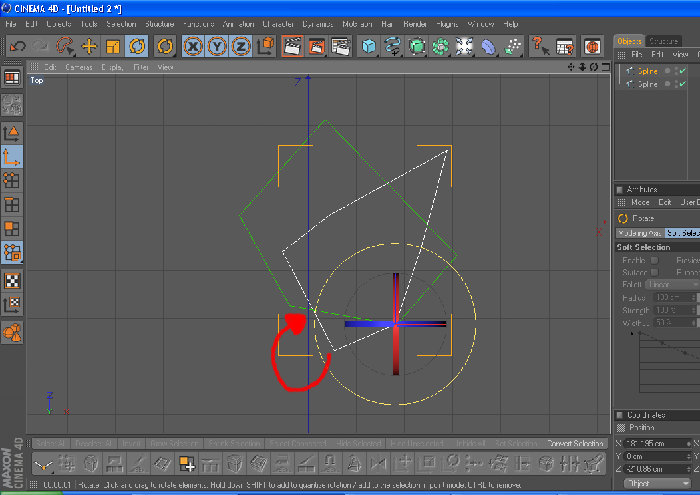700x495 pixels.
Task: Collapse the Attributes panel header icon
Action: (620, 190)
